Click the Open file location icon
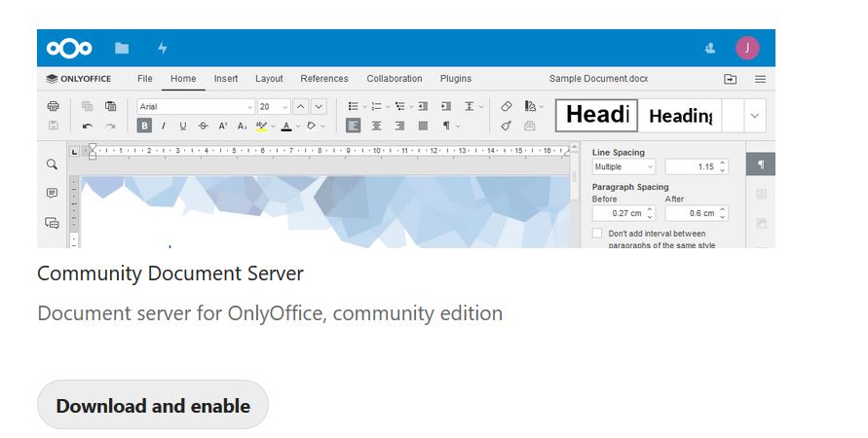This screenshot has width=868, height=438. 731,79
